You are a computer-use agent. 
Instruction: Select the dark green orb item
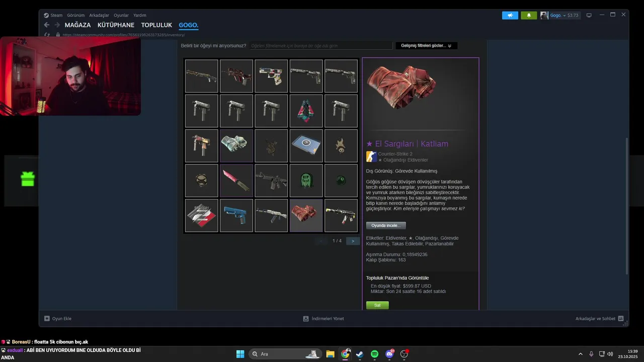click(341, 180)
